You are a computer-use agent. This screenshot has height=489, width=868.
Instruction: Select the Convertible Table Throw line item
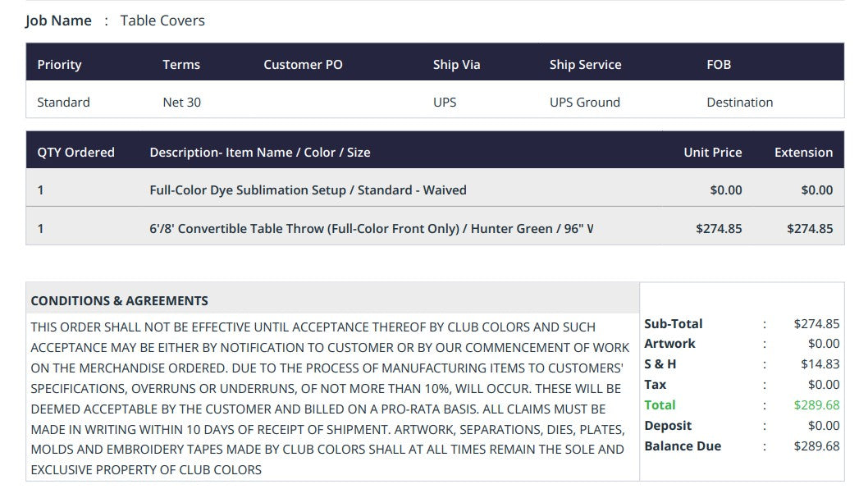tap(435, 228)
